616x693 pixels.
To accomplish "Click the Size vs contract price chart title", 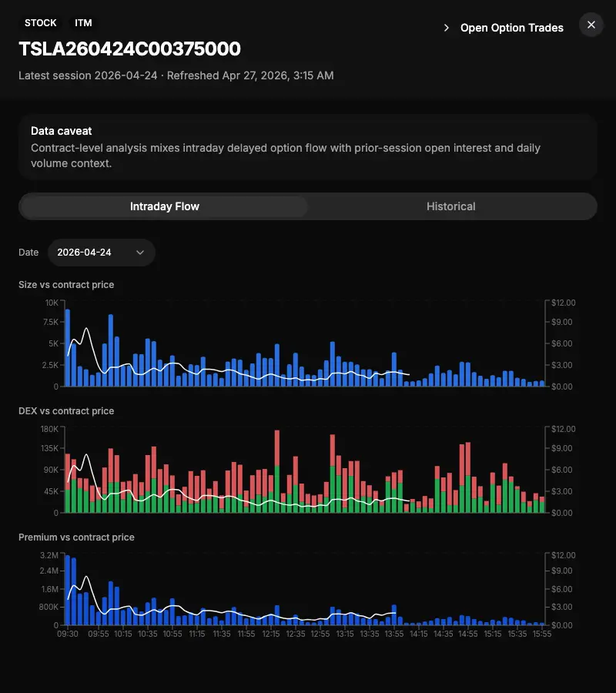I will point(66,284).
